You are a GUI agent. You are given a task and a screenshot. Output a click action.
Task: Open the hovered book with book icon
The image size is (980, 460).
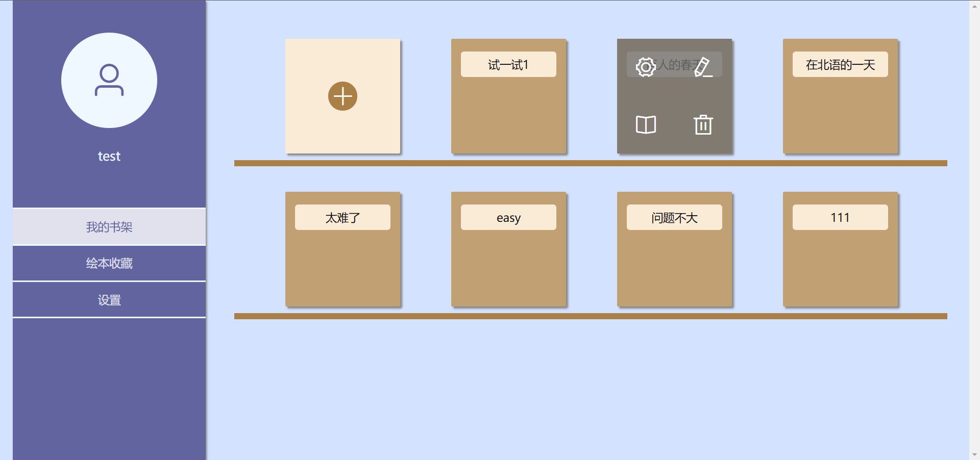(x=646, y=124)
